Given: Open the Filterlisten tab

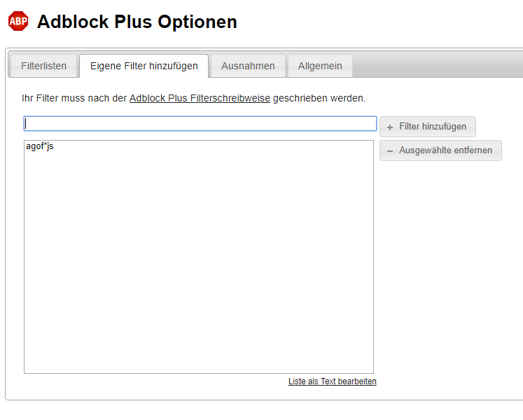Looking at the screenshot, I should (43, 66).
